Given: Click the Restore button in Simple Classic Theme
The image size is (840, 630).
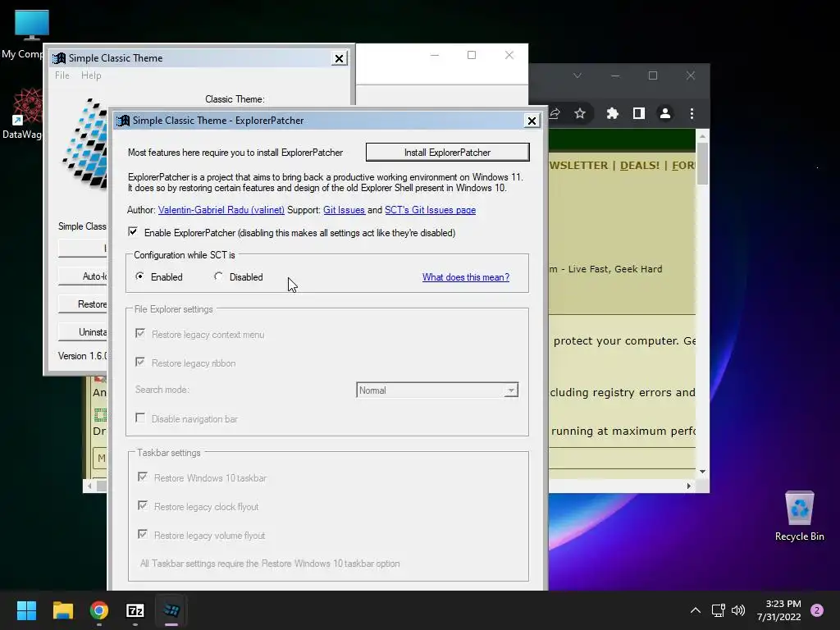Looking at the screenshot, I should click(83, 304).
